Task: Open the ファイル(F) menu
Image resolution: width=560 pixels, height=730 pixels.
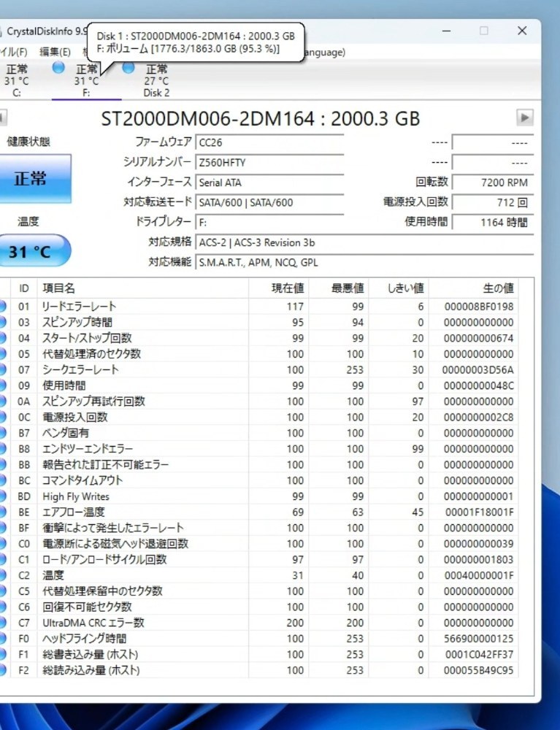Action: [14, 52]
